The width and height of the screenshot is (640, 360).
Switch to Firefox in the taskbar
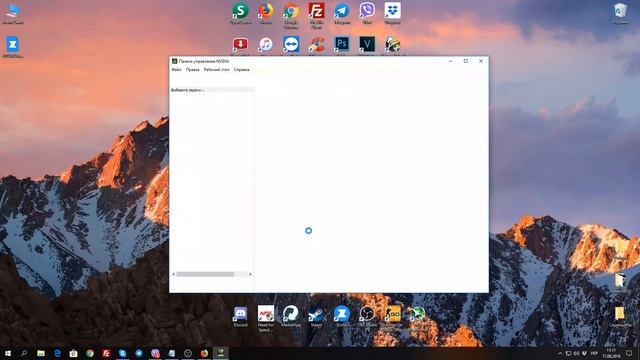tap(204, 353)
